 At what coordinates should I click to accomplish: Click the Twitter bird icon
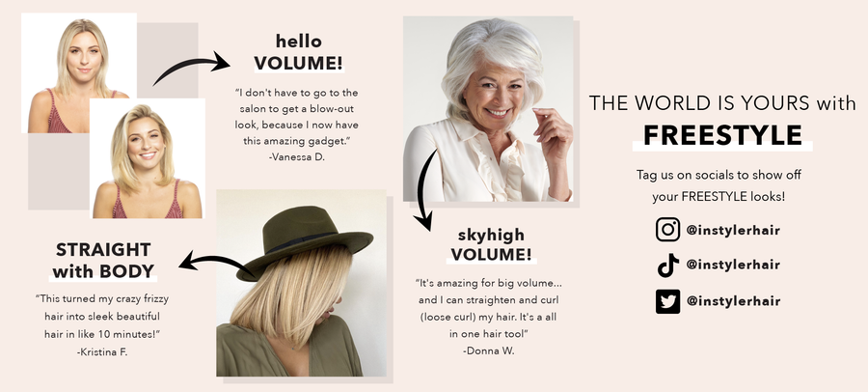[667, 301]
